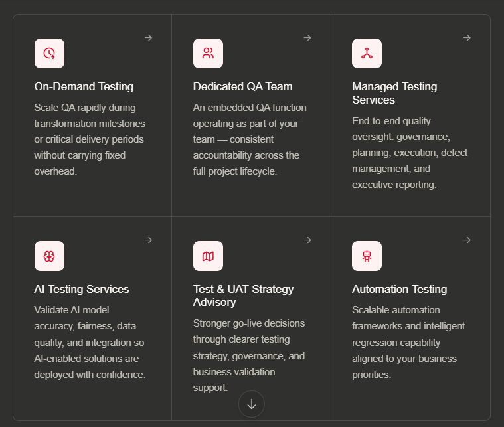Open the Dedicated QA Team heading link
Viewport: 504px width, 427px height.
(x=242, y=86)
